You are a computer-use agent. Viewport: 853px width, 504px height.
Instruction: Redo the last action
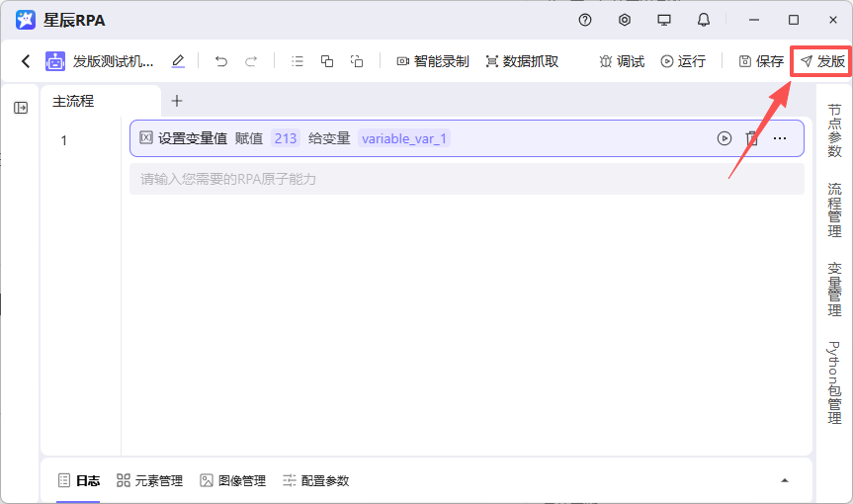[x=251, y=61]
